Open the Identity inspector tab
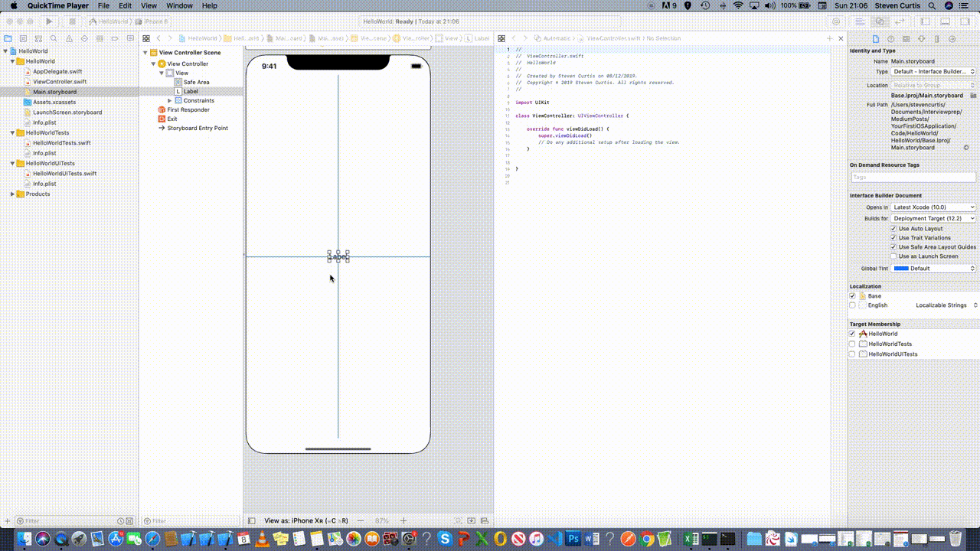 [x=907, y=39]
